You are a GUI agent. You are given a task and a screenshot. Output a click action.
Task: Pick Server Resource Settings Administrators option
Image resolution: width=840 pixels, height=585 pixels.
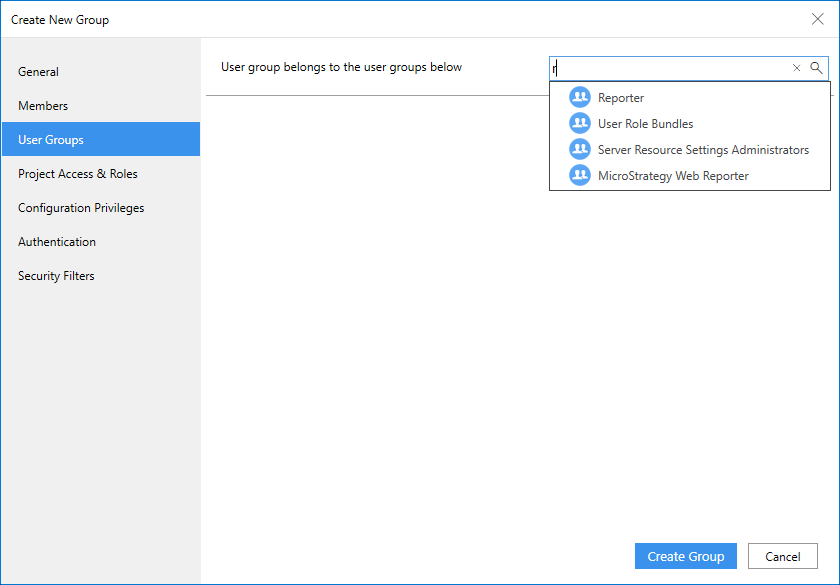(703, 150)
